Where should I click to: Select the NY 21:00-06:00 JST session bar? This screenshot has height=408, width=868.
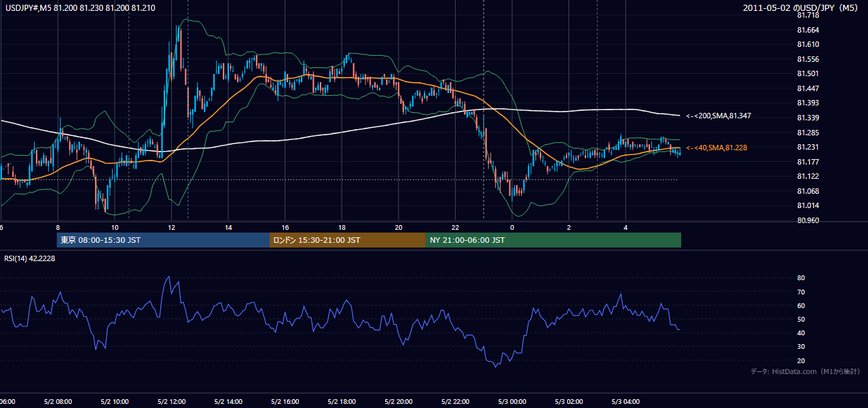coord(554,240)
